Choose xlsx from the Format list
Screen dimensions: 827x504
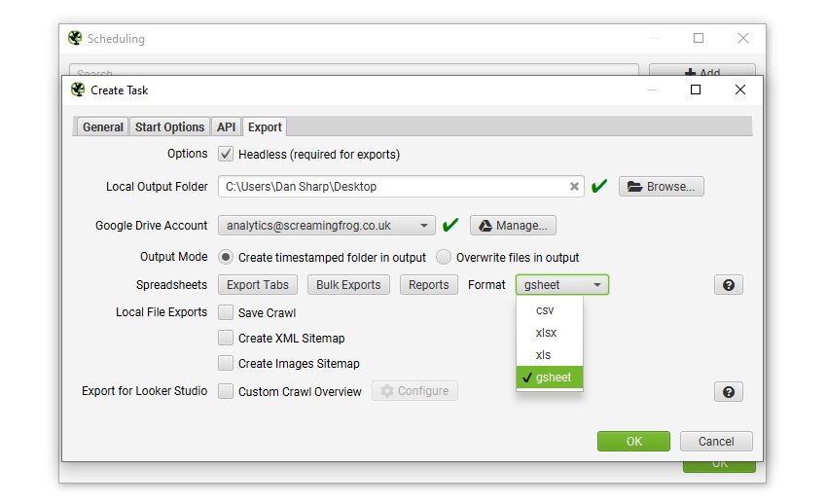(x=550, y=332)
